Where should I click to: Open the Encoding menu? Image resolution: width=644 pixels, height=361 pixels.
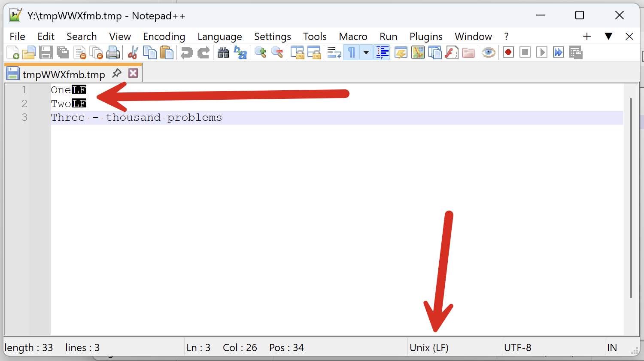pyautogui.click(x=164, y=36)
